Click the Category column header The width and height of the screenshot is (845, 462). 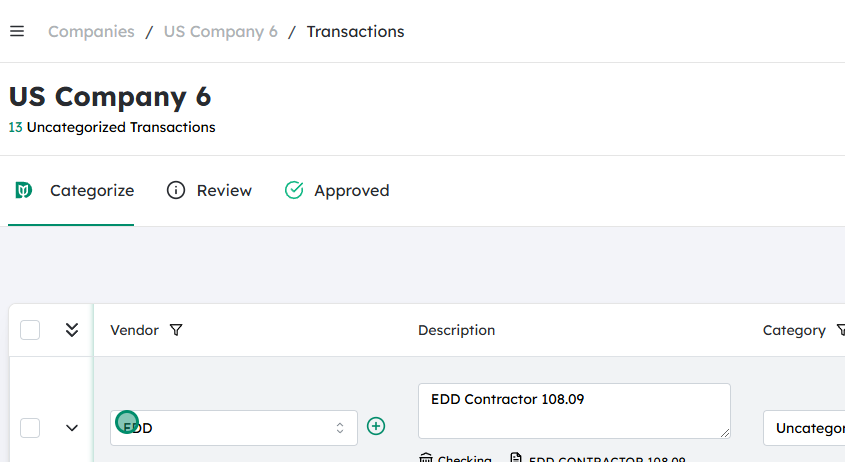[x=794, y=330]
